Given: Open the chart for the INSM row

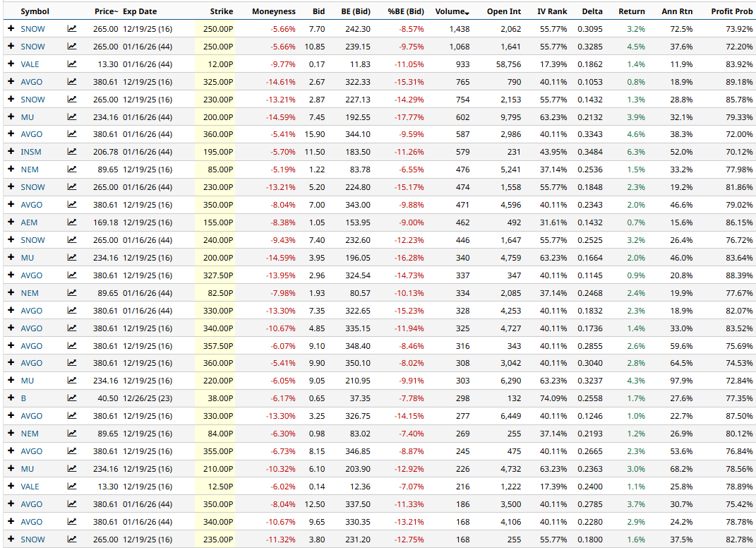Looking at the screenshot, I should coord(71,152).
